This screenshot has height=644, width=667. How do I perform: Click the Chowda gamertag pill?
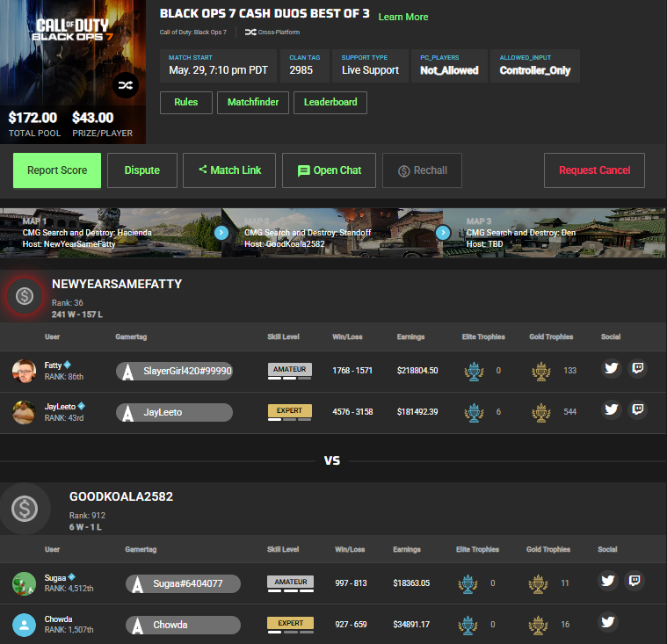pos(183,625)
